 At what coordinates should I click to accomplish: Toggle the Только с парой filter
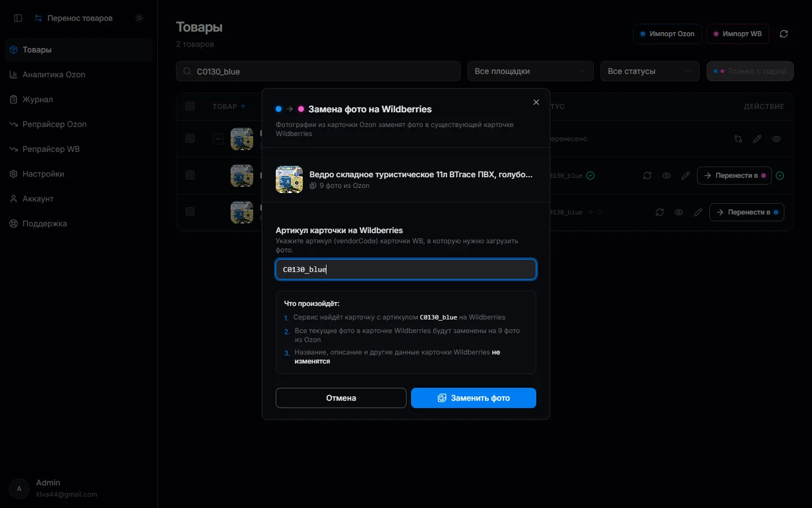(x=750, y=71)
